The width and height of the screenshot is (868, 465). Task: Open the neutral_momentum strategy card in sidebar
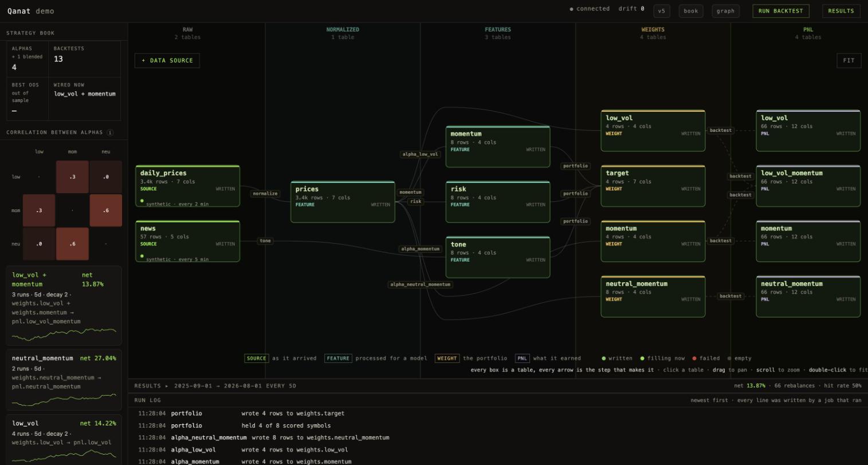pos(64,380)
